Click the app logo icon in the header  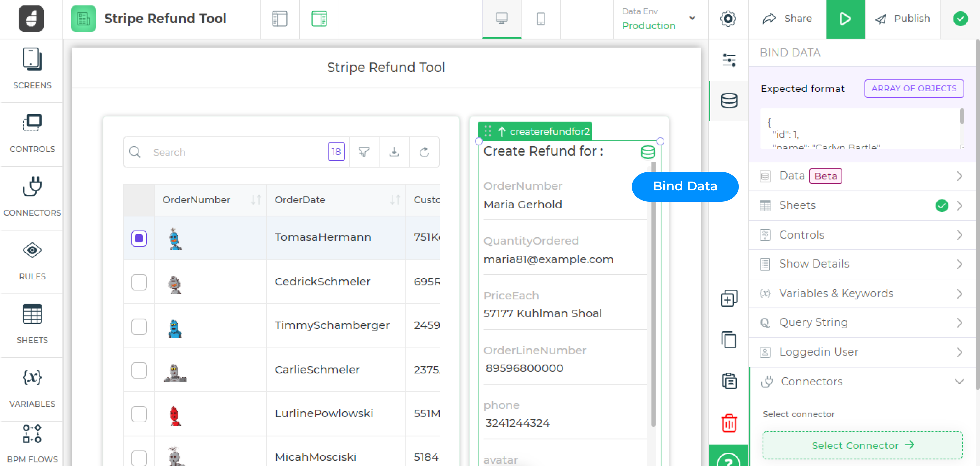[31, 18]
